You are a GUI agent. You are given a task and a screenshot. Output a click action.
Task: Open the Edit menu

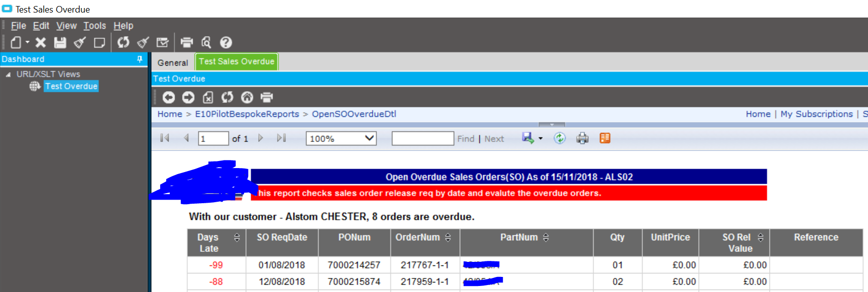click(41, 26)
